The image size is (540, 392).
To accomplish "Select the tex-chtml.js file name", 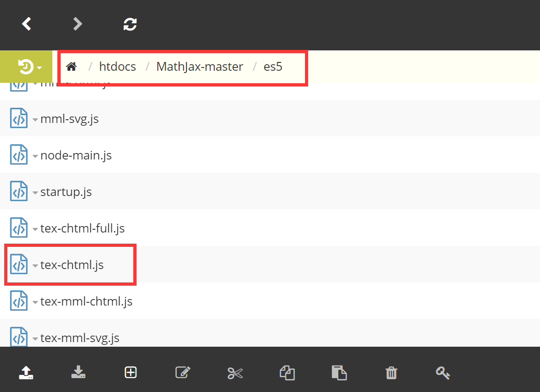I will pyautogui.click(x=72, y=265).
